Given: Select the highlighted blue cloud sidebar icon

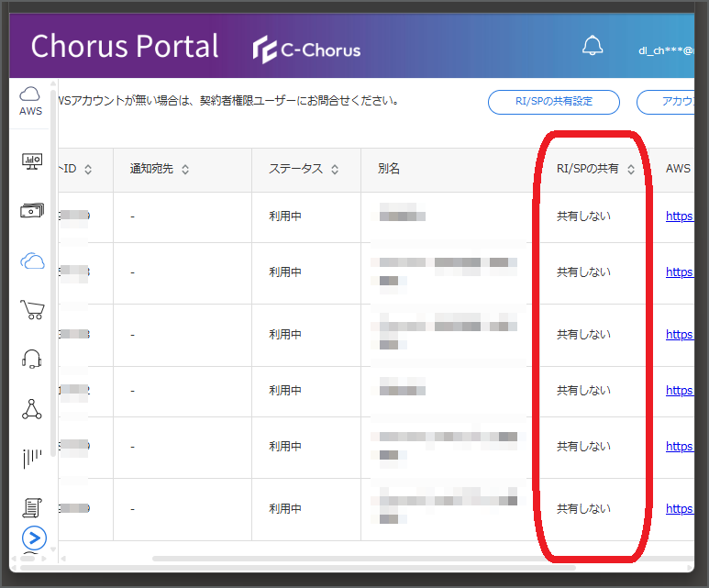Looking at the screenshot, I should pyautogui.click(x=32, y=261).
